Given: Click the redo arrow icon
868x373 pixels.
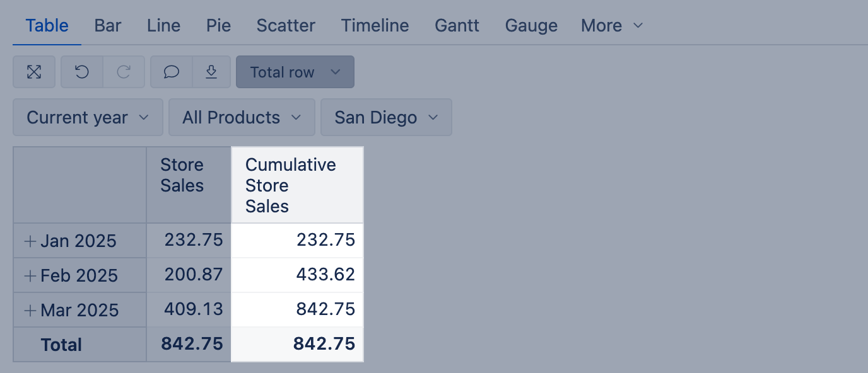Looking at the screenshot, I should (x=124, y=72).
